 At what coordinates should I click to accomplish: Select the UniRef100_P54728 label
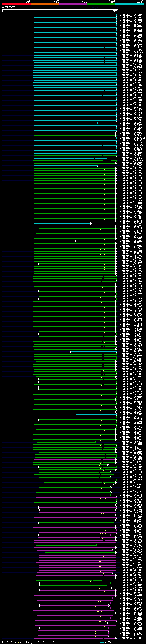[x=131, y=254]
